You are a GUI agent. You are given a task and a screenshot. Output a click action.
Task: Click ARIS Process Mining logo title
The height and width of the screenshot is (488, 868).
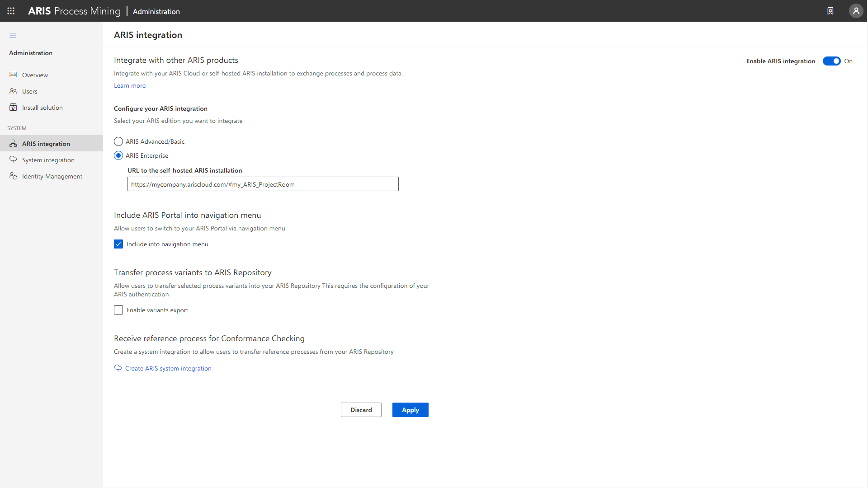(x=74, y=11)
